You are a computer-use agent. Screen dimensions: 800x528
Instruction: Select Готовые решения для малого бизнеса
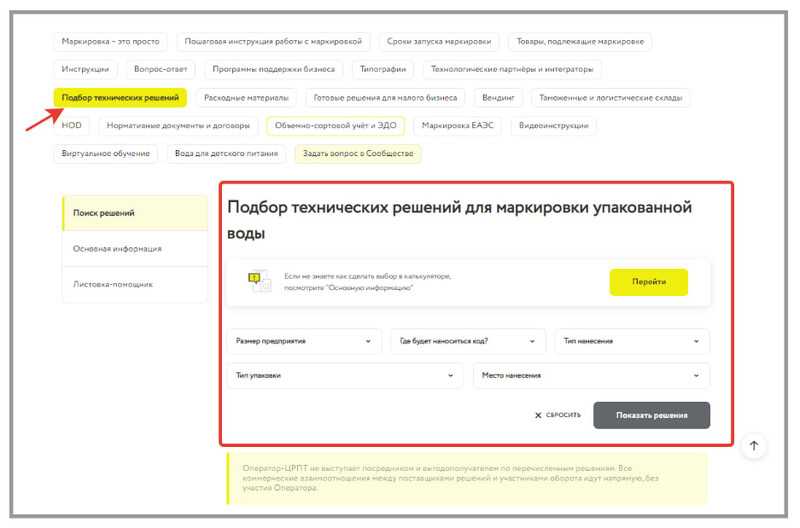click(385, 97)
